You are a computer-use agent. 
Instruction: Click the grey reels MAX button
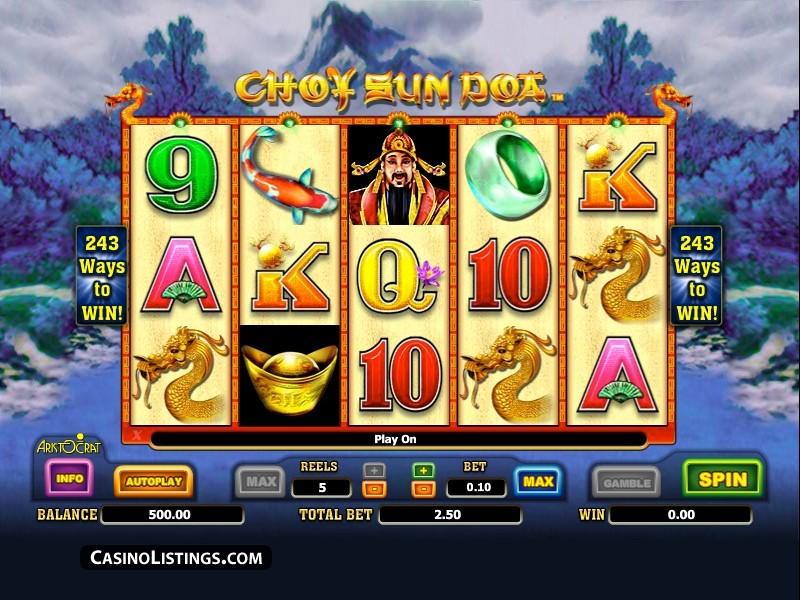(x=261, y=481)
